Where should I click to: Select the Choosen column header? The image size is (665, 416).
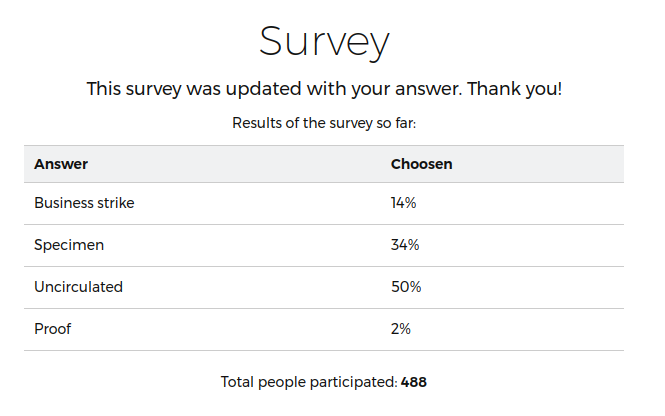[x=421, y=164]
